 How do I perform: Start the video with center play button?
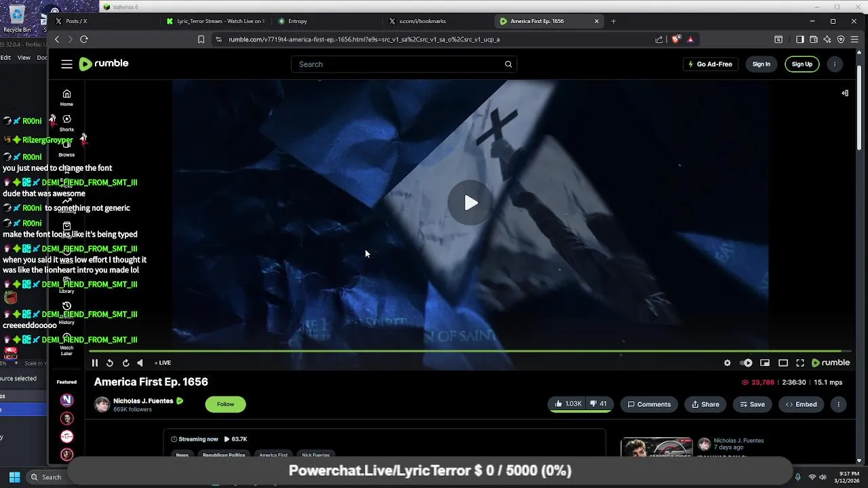tap(470, 203)
